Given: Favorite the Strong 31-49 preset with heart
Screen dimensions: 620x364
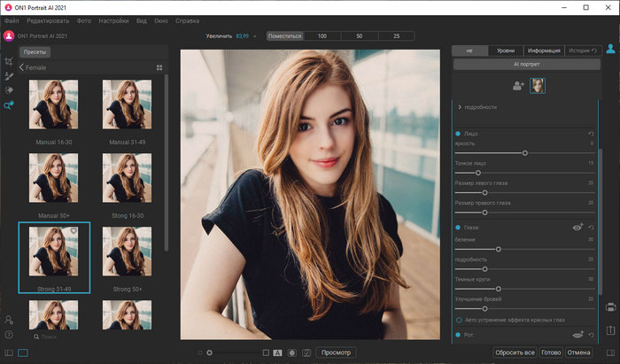Looking at the screenshot, I should pos(74,232).
